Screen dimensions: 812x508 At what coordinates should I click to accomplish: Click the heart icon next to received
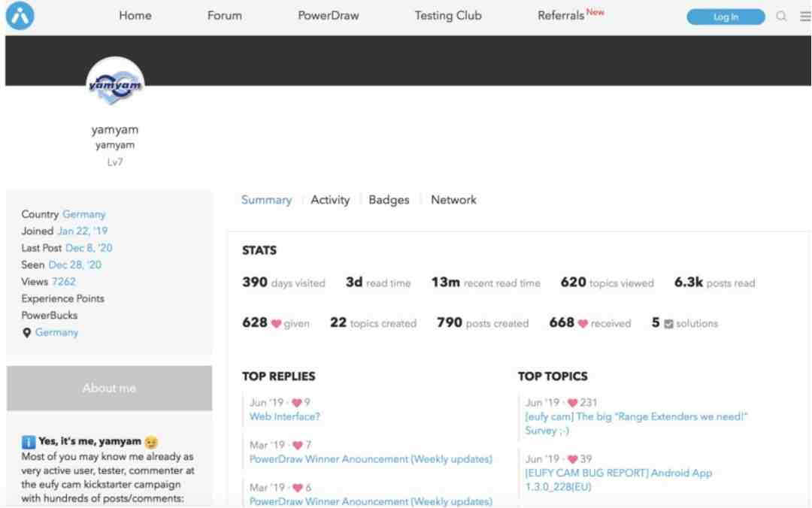tap(582, 324)
